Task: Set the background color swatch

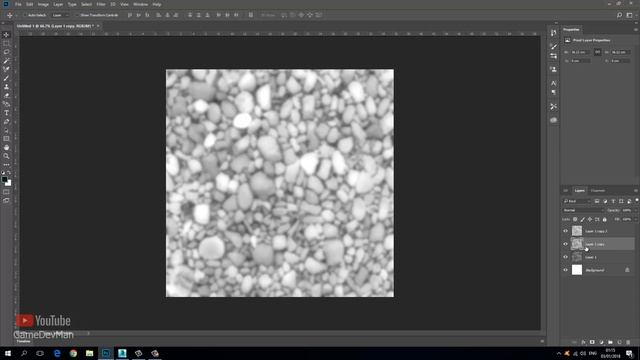Action: point(9,183)
